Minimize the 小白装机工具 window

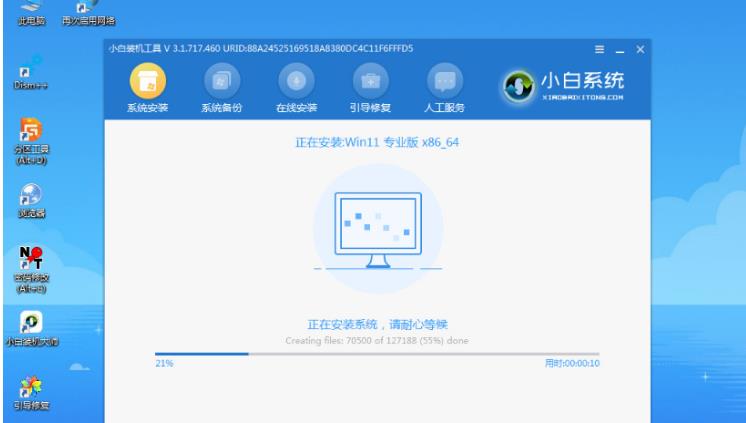[x=619, y=49]
